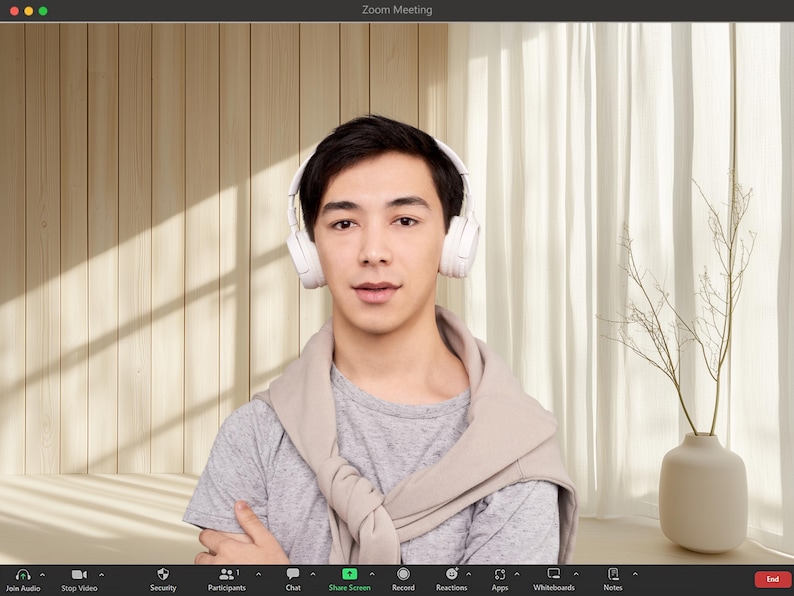Expand caret beside Reactions
Viewport: 794px width, 596px height.
click(x=468, y=574)
